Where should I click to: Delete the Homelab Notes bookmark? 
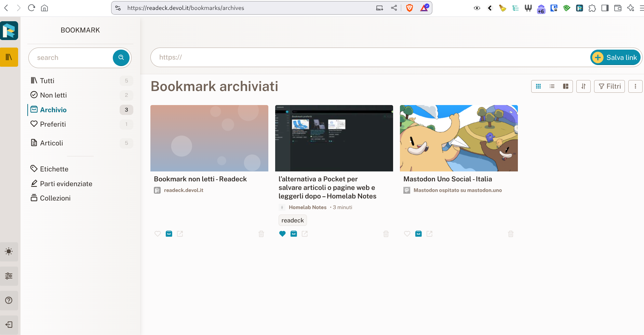point(386,234)
